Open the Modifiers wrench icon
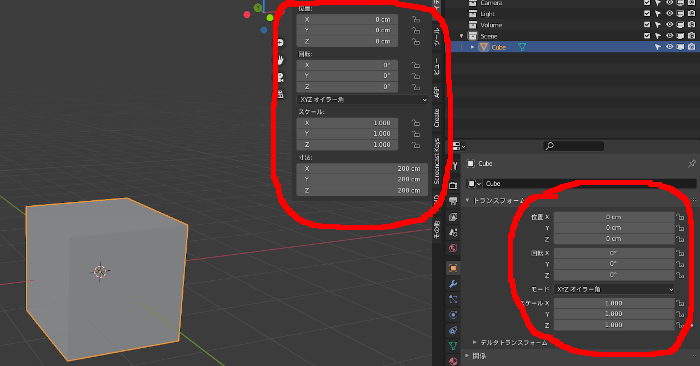This screenshot has height=366, width=700. (x=453, y=284)
